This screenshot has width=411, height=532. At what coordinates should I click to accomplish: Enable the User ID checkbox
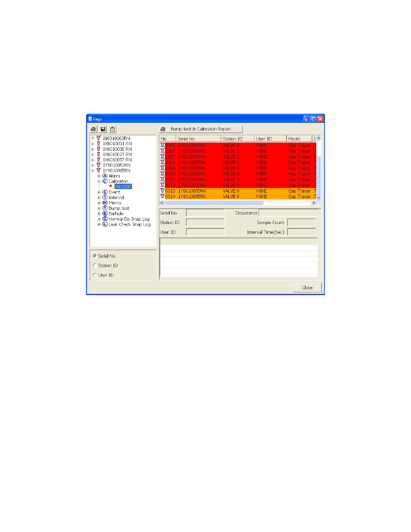[95, 275]
